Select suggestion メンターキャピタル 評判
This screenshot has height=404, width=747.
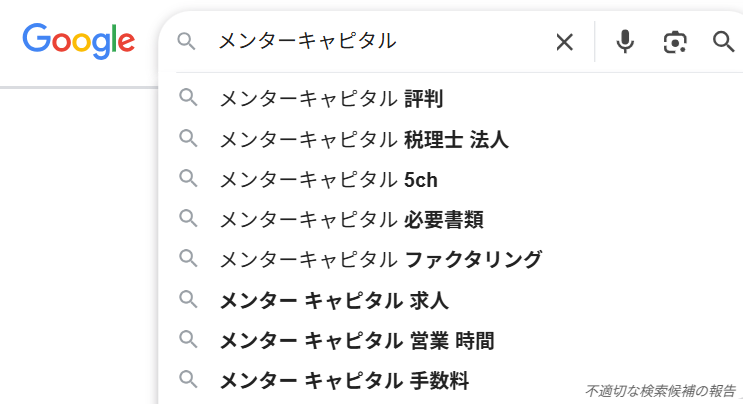coord(331,99)
